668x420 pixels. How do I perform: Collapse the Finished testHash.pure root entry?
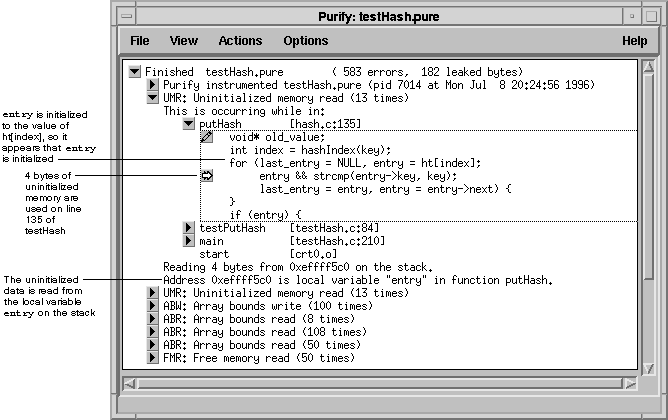(135, 73)
